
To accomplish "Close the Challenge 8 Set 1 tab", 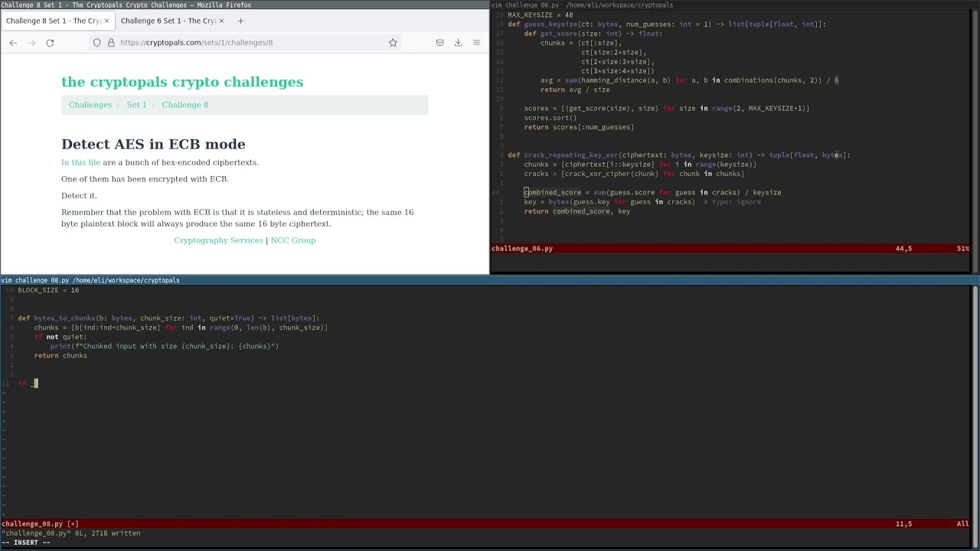I will (x=106, y=21).
